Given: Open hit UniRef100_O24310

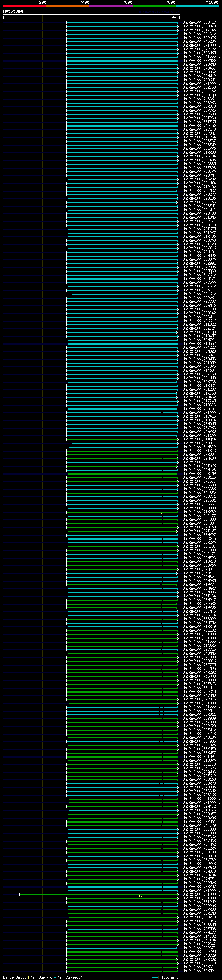Looking at the screenshot, I should (x=199, y=34).
